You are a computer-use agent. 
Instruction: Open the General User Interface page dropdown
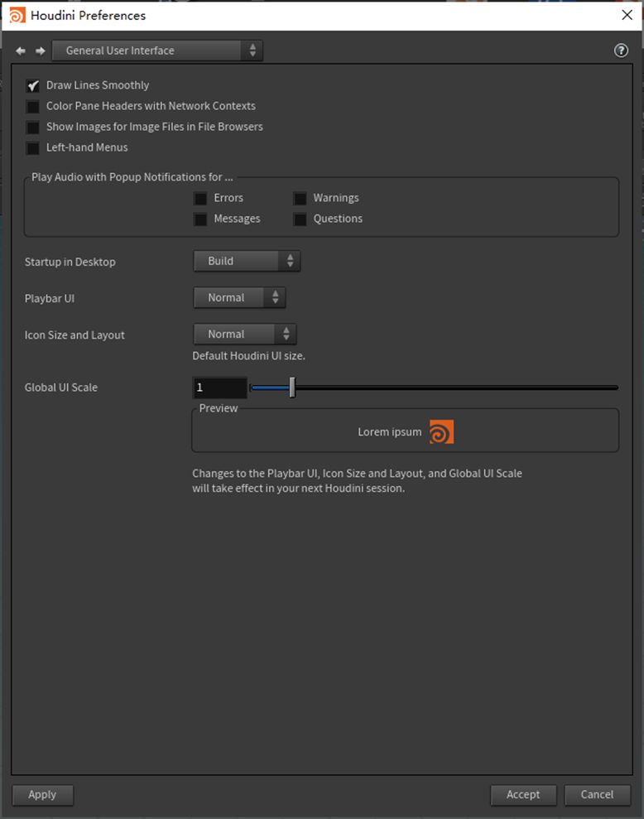point(157,51)
